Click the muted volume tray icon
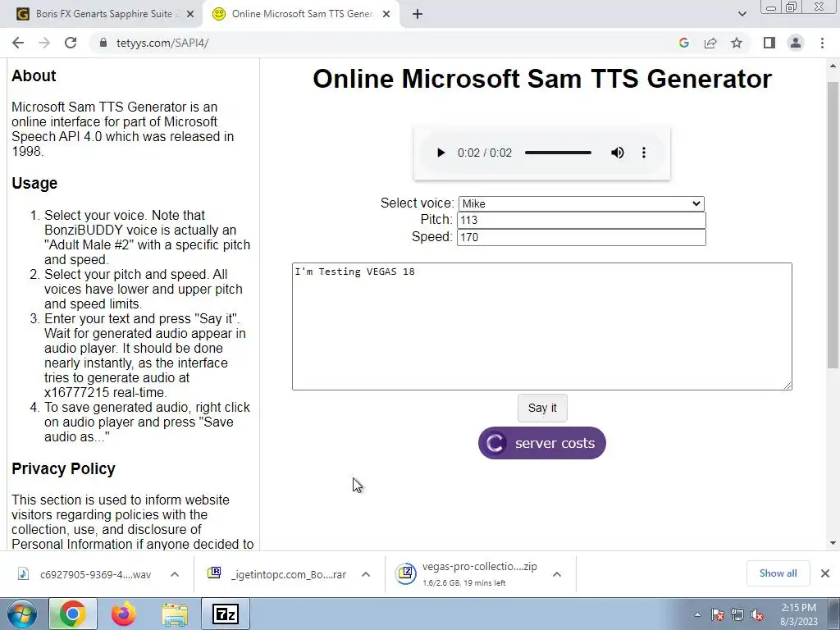Viewport: 840px width, 630px height. point(757,615)
